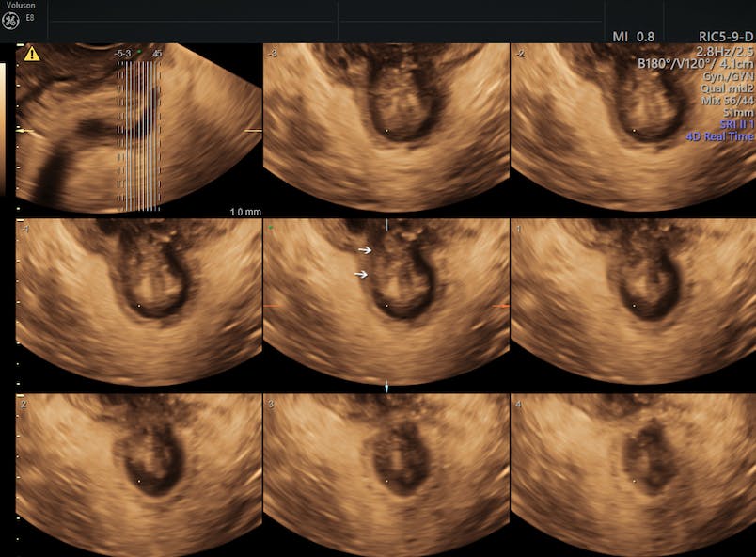
Task: Click the blue arrow marker below center slice
Action: click(386, 388)
